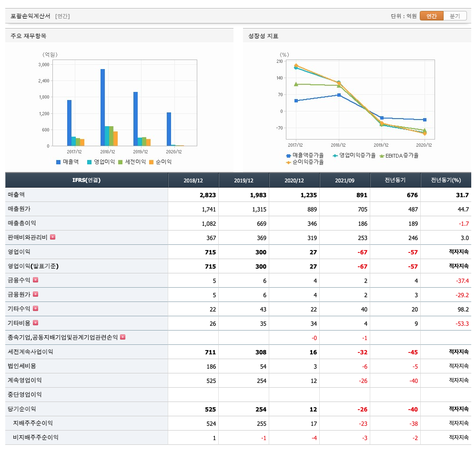Click the 1,082 매출총이익 value
The image size is (476, 452).
click(x=209, y=223)
